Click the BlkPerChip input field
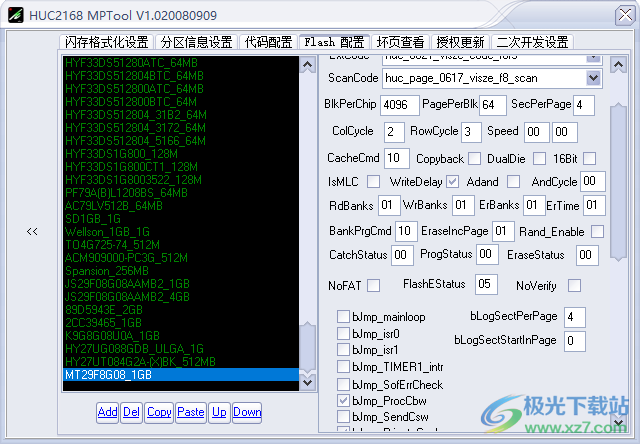This screenshot has width=640, height=444. tap(400, 105)
